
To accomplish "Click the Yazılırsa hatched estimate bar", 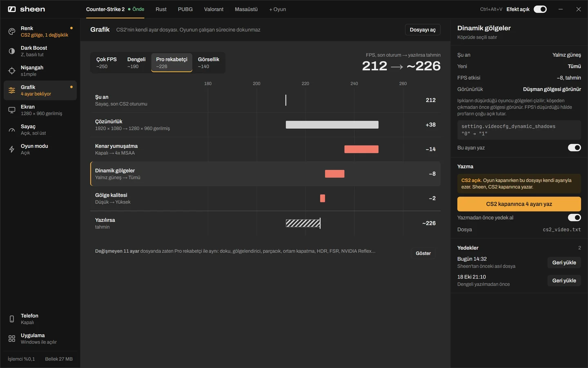I will coord(303,223).
